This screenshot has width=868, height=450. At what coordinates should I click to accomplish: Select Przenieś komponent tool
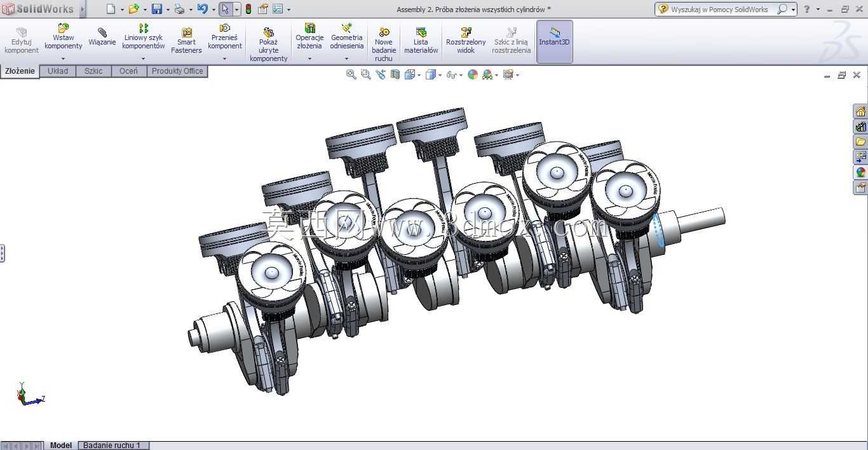225,37
